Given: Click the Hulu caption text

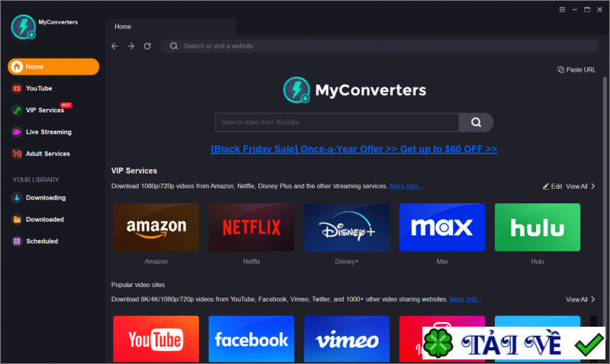Looking at the screenshot, I should 538,261.
